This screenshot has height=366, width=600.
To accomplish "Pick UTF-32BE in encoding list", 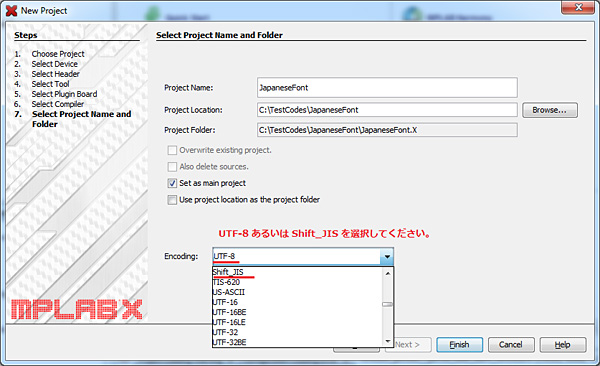I will (297, 342).
